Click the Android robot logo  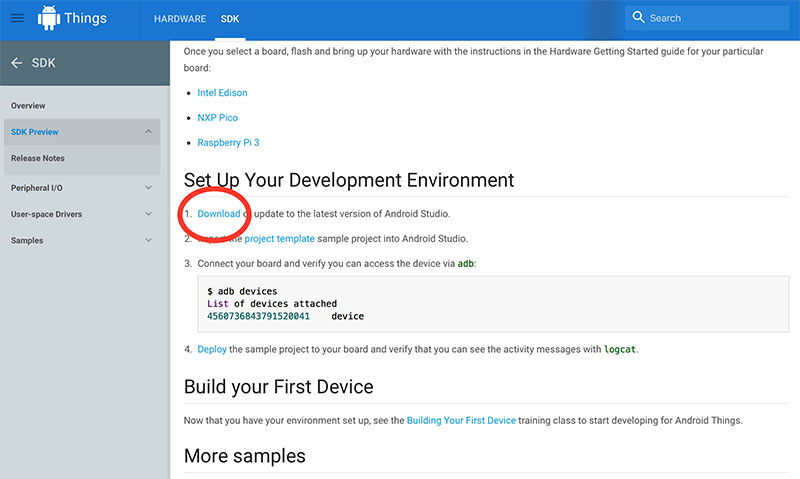click(48, 18)
